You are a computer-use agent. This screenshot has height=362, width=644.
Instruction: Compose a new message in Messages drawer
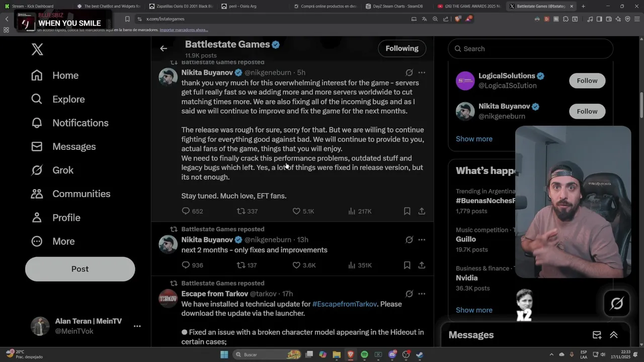click(597, 335)
